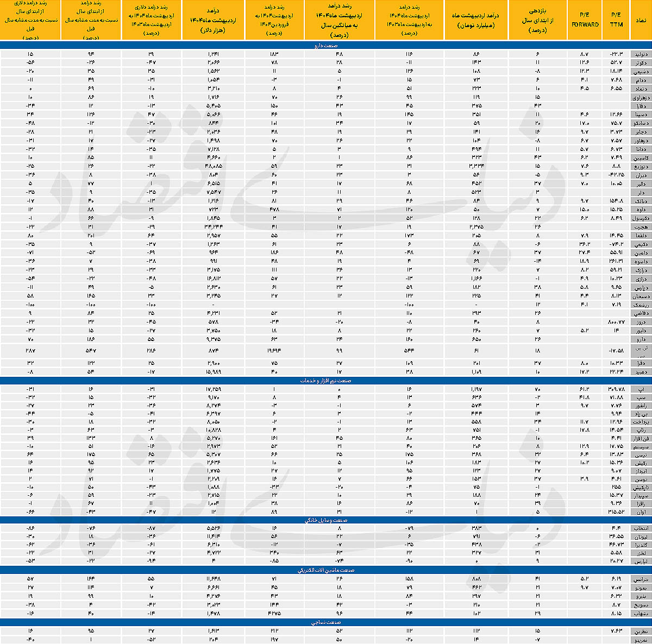Image resolution: width=652 pixels, height=644 pixels.
Task: Click the 'صنعت ماشین آلات الکتریکی' heading
Action: 326,571
